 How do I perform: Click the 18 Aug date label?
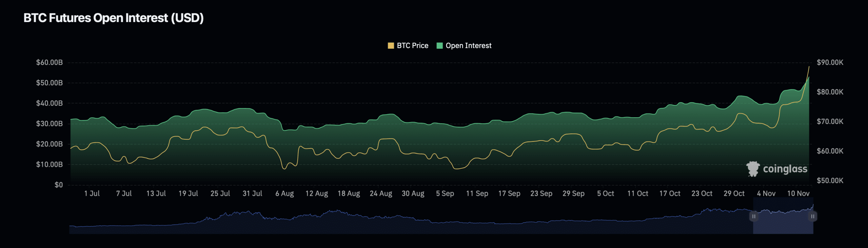[x=349, y=193]
